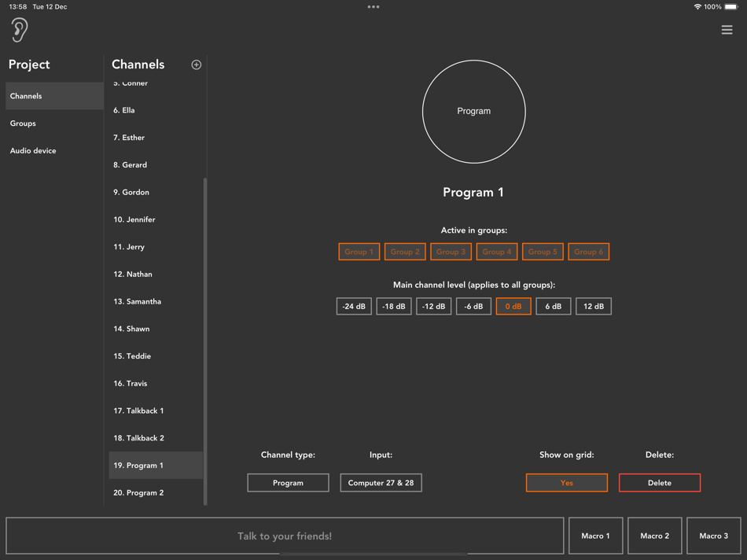Tap the Program 1 channel name heading

point(473,192)
